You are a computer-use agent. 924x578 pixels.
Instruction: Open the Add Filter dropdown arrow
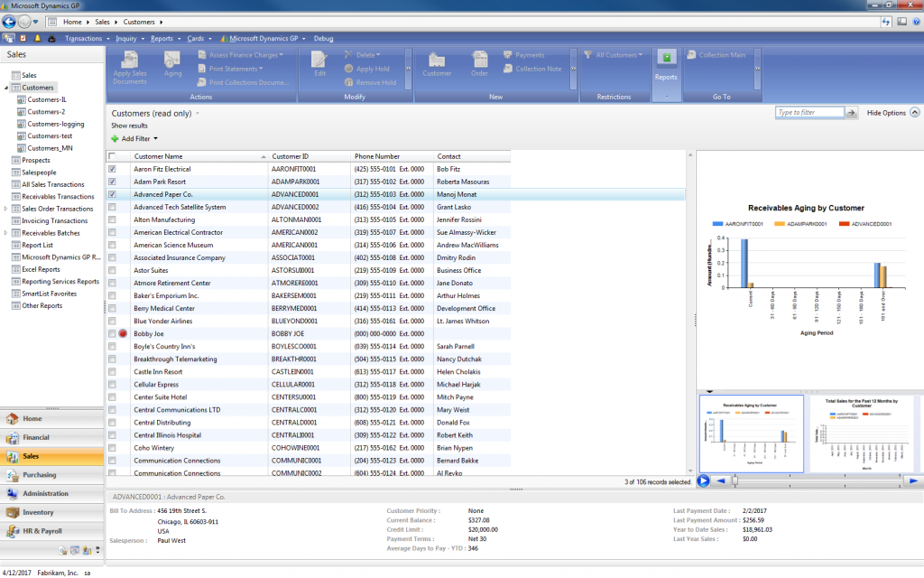[155, 138]
